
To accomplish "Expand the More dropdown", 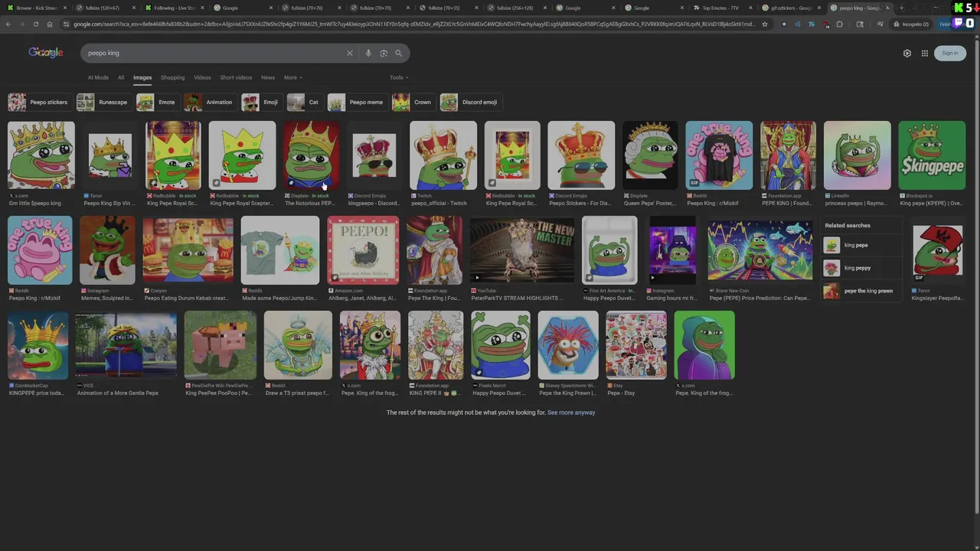I will (x=292, y=77).
